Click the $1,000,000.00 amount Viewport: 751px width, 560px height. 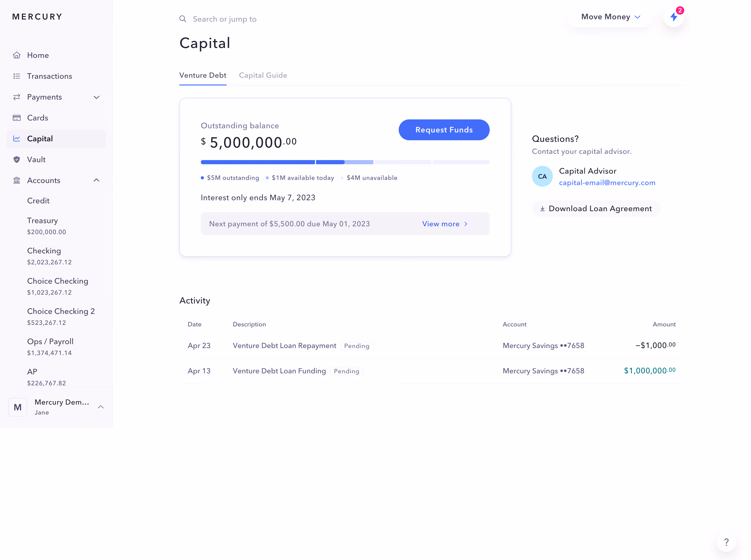(650, 371)
